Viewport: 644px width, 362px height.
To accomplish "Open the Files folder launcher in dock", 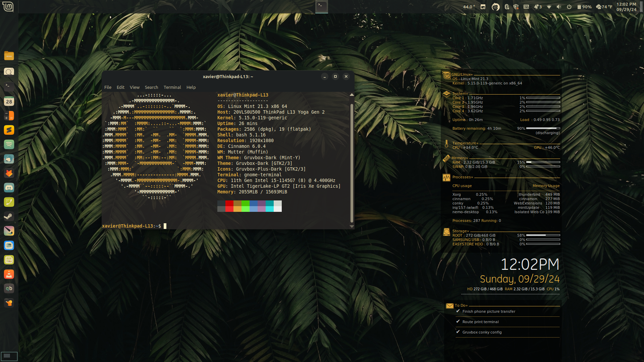I will pyautogui.click(x=9, y=56).
